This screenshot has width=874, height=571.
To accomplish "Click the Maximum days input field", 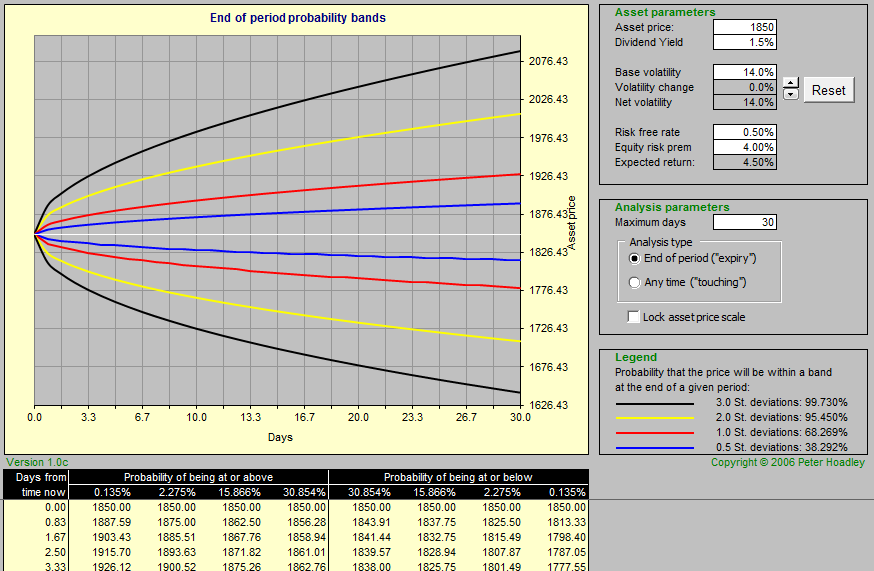I will click(x=745, y=222).
